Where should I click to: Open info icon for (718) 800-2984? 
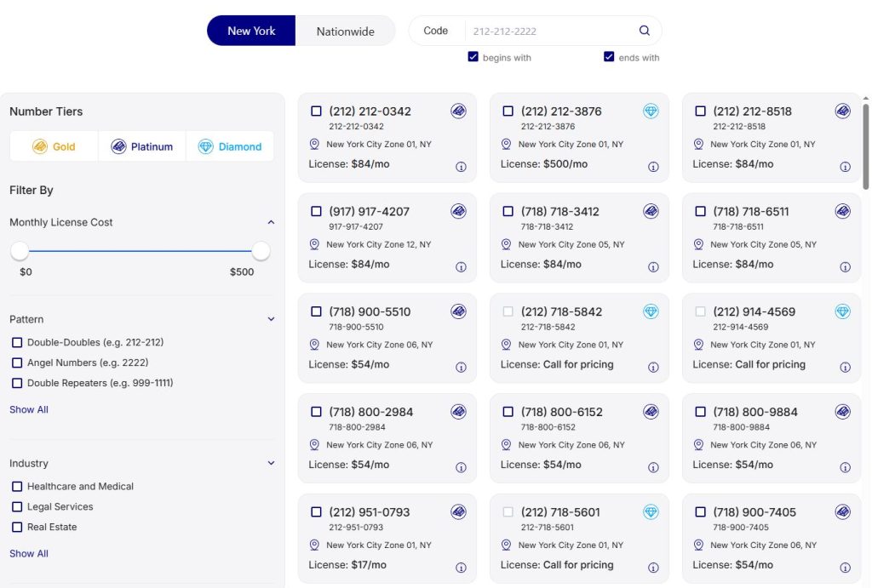[x=461, y=467]
